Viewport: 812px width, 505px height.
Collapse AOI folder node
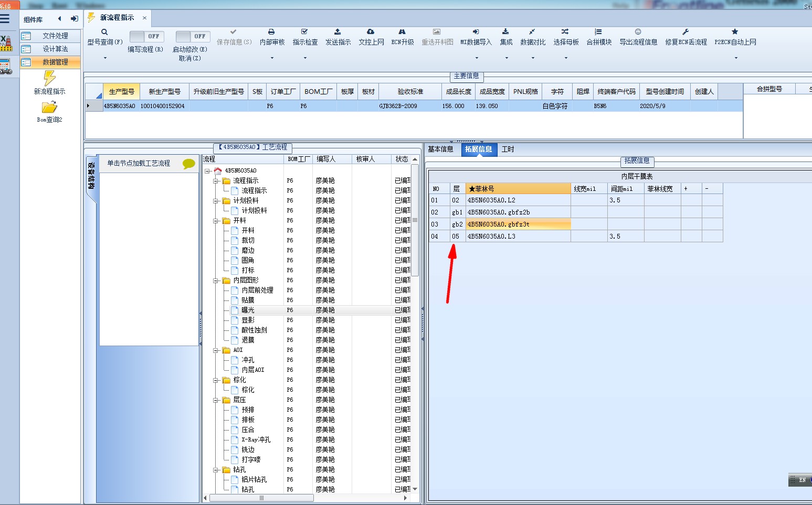point(216,350)
